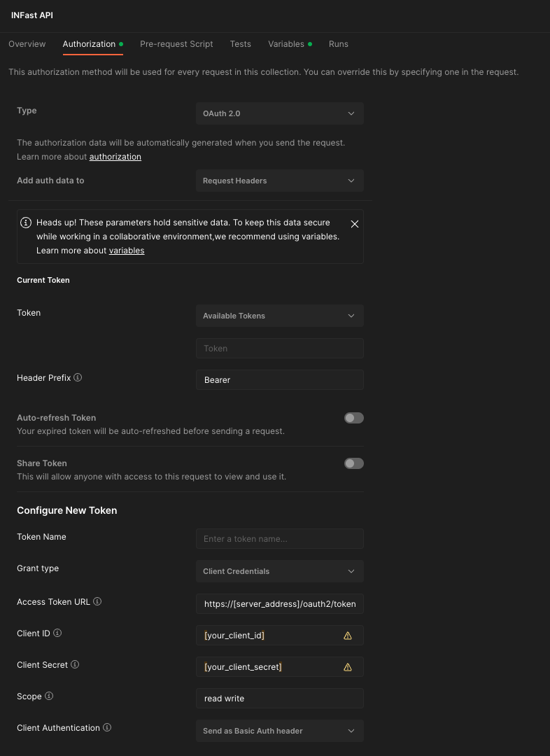550x756 pixels.
Task: Expand the Available Tokens dropdown
Action: pos(280,316)
